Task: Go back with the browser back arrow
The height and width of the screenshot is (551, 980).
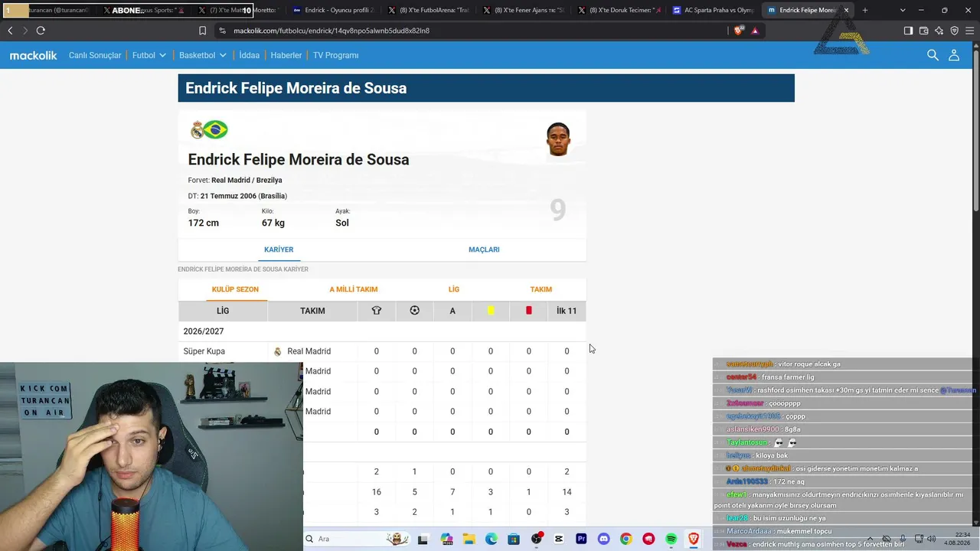Action: tap(10, 31)
